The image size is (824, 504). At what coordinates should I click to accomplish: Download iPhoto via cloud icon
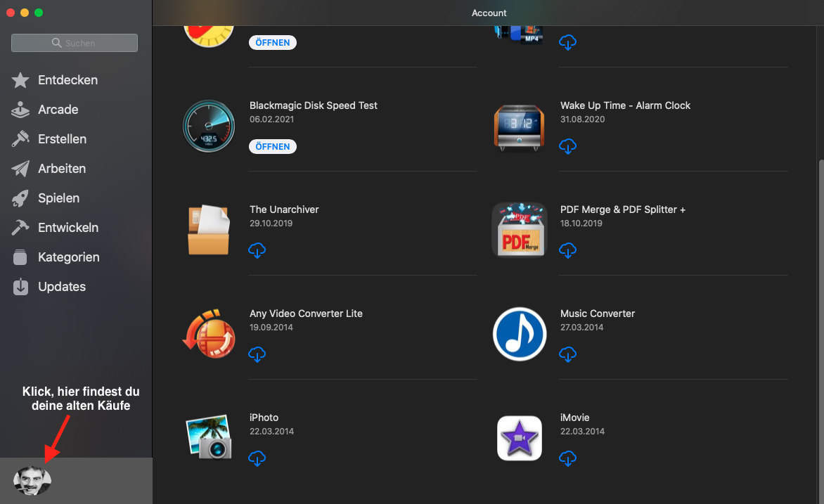tap(257, 458)
